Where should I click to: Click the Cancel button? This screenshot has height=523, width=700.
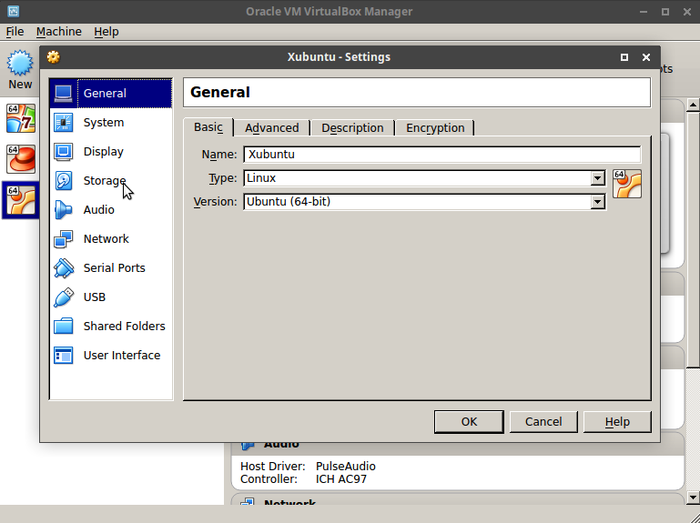[543, 422]
